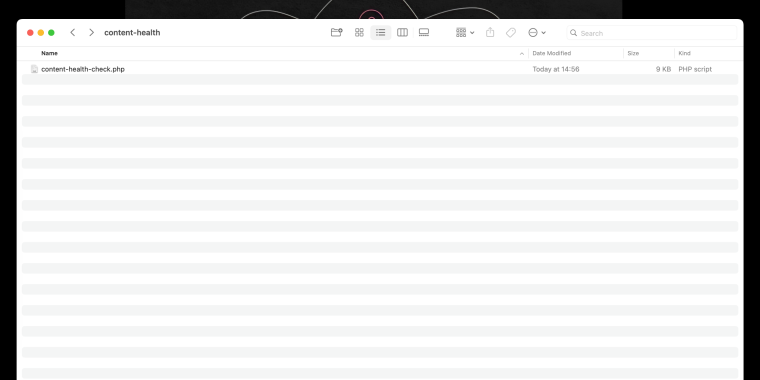This screenshot has height=380, width=760.
Task: Open the Share menu
Action: tap(490, 32)
